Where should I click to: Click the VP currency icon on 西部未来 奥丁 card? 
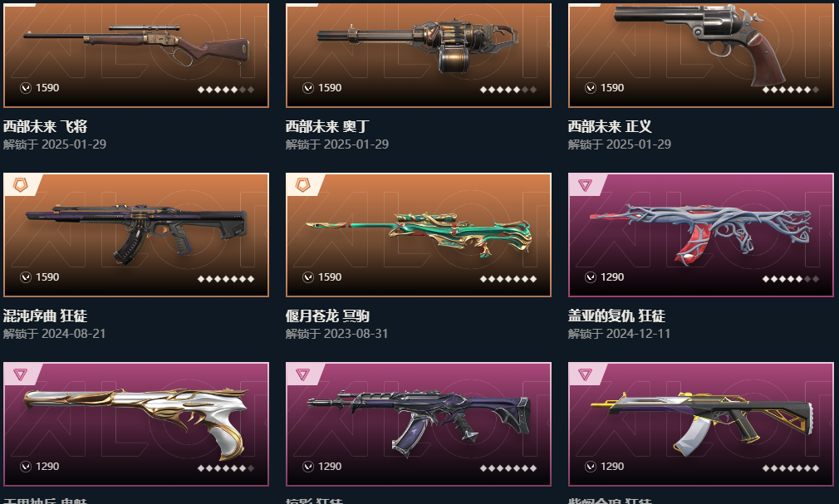(x=308, y=88)
